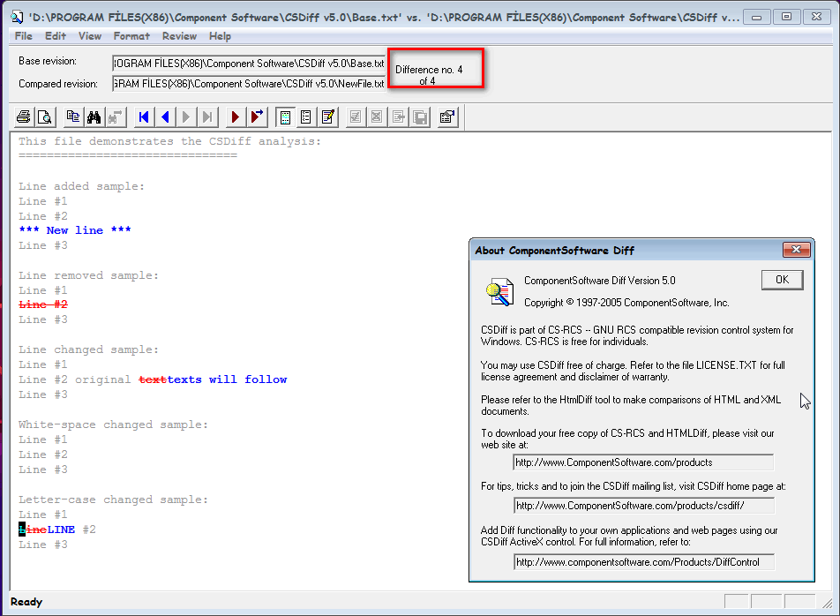This screenshot has height=616, width=840.
Task: Click the Products/DiffControl URL field
Action: 643,562
